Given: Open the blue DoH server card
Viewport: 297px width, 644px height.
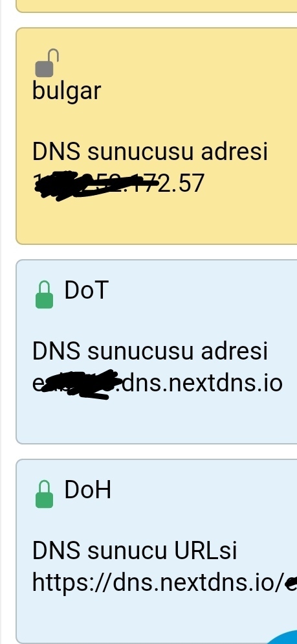Looking at the screenshot, I should coord(157,551).
